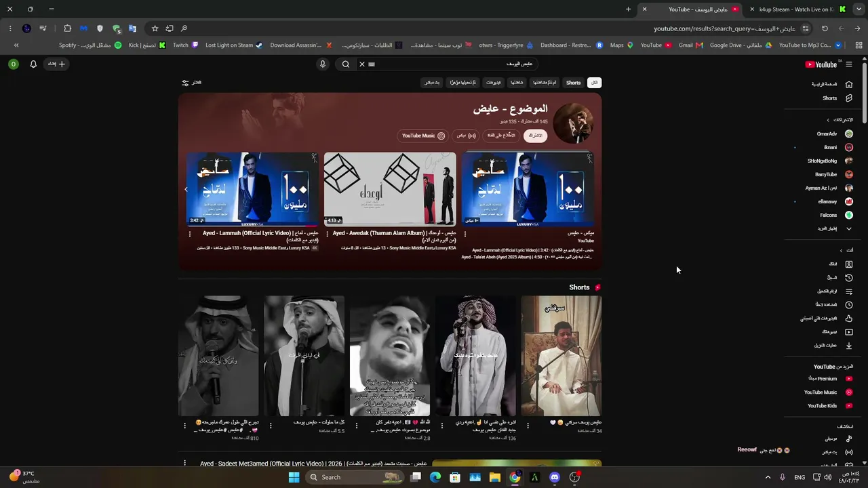Click the Create video plus button
Image resolution: width=868 pixels, height=488 pixels.
tap(56, 64)
